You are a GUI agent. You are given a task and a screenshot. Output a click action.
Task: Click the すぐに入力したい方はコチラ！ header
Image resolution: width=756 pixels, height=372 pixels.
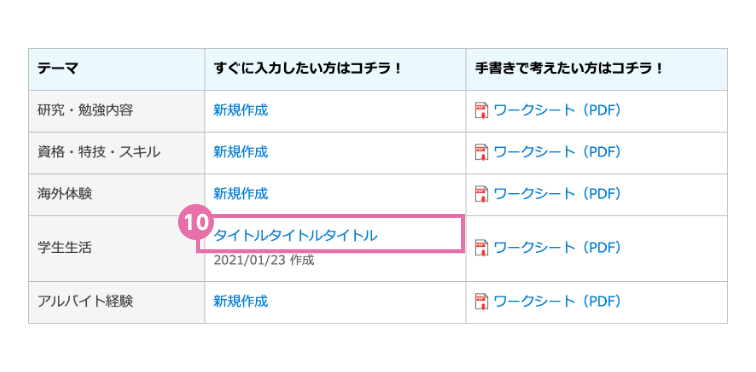point(335,69)
